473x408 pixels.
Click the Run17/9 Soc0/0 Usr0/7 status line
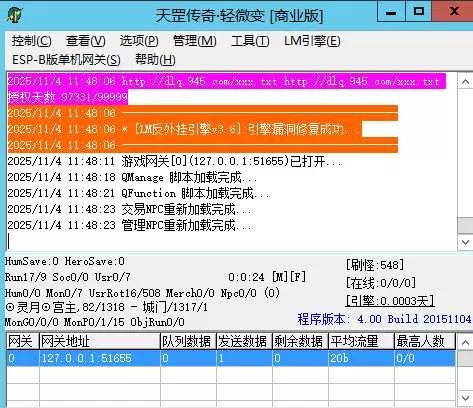[x=68, y=277]
